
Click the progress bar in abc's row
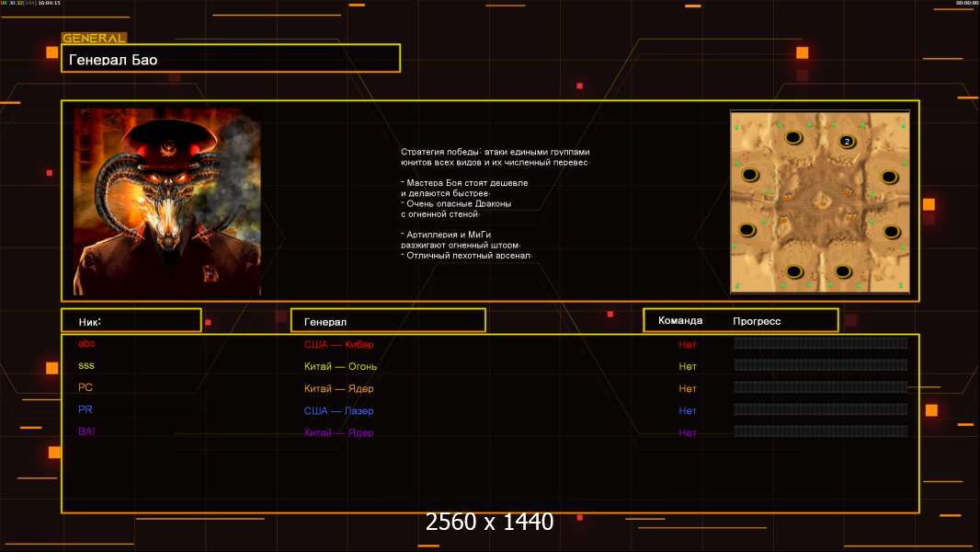[820, 343]
